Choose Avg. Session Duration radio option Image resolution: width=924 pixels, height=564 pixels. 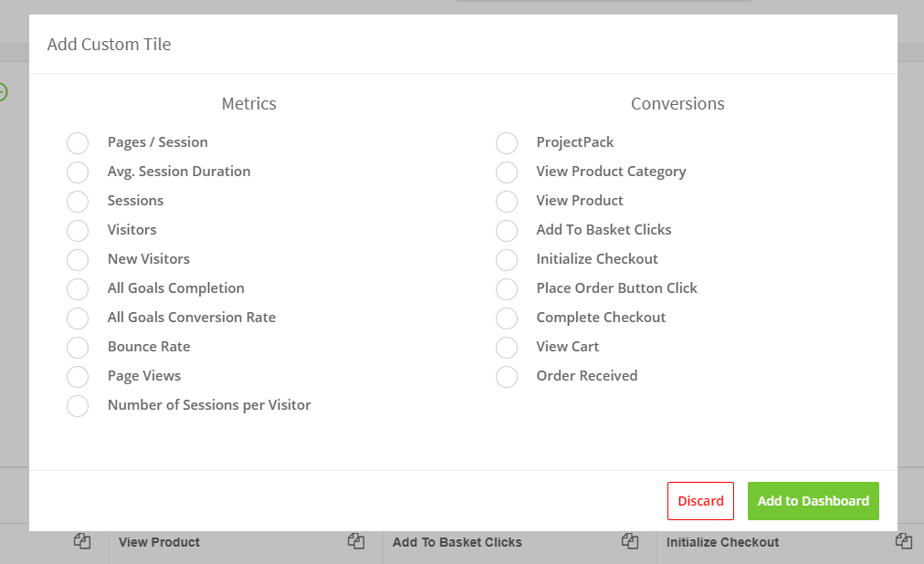pos(78,172)
